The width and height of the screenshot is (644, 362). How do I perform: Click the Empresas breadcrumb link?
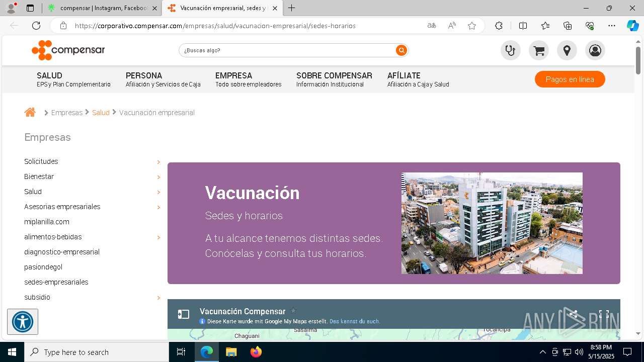[67, 113]
